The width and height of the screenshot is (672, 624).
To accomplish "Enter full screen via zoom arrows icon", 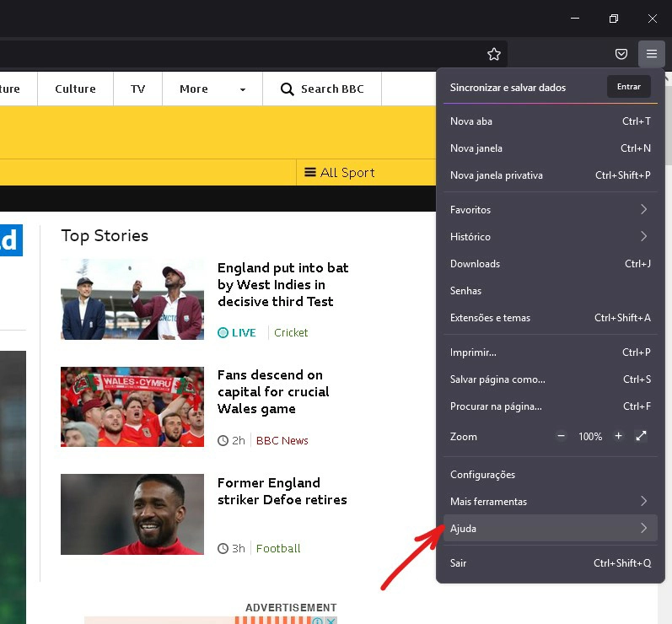I will click(641, 436).
